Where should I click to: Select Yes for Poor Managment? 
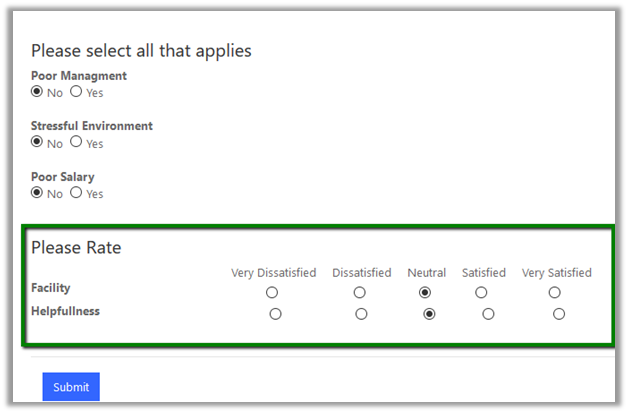[x=76, y=92]
